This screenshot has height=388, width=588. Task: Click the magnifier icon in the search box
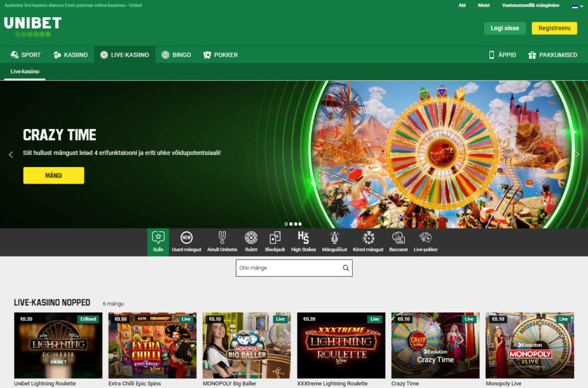pyautogui.click(x=346, y=268)
